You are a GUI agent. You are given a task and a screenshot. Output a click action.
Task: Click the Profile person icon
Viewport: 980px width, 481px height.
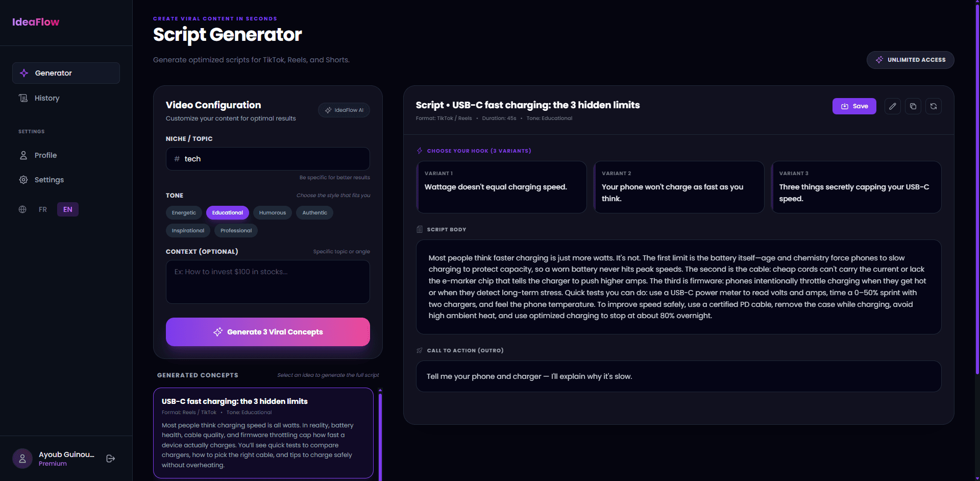pyautogui.click(x=23, y=155)
